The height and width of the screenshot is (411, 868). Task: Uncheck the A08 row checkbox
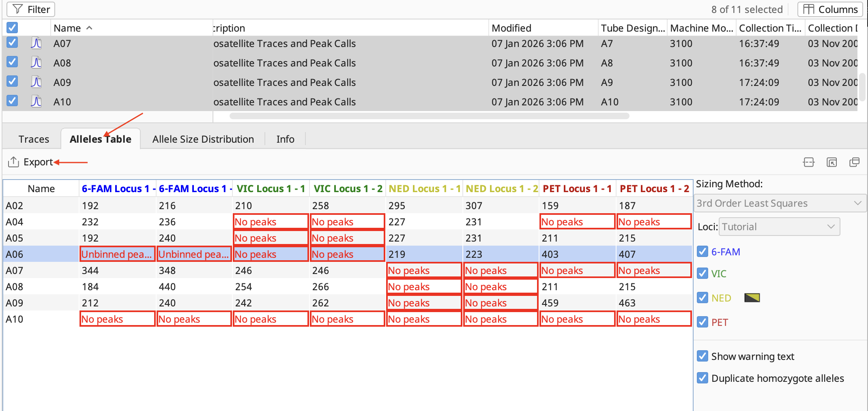[12, 62]
